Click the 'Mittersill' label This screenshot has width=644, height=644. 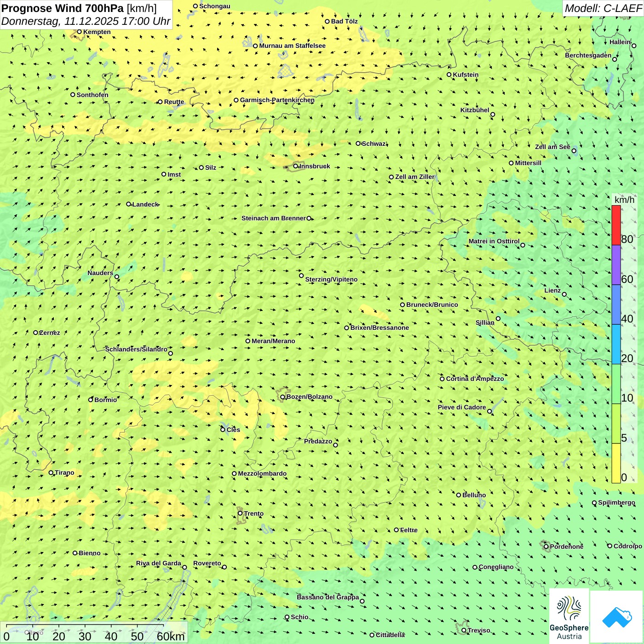pyautogui.click(x=528, y=163)
